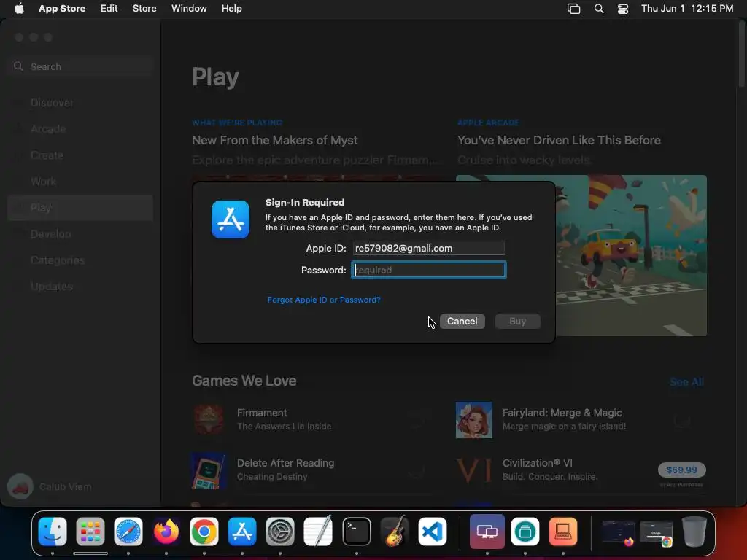
Task: Open Google Chrome from the Dock
Action: click(x=204, y=532)
